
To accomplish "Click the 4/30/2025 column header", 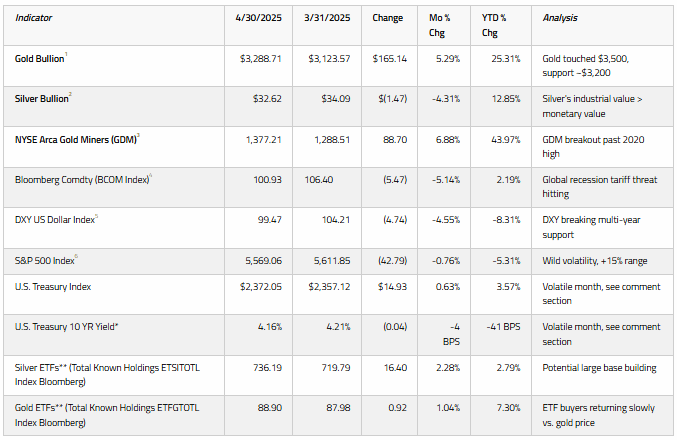I will [258, 18].
